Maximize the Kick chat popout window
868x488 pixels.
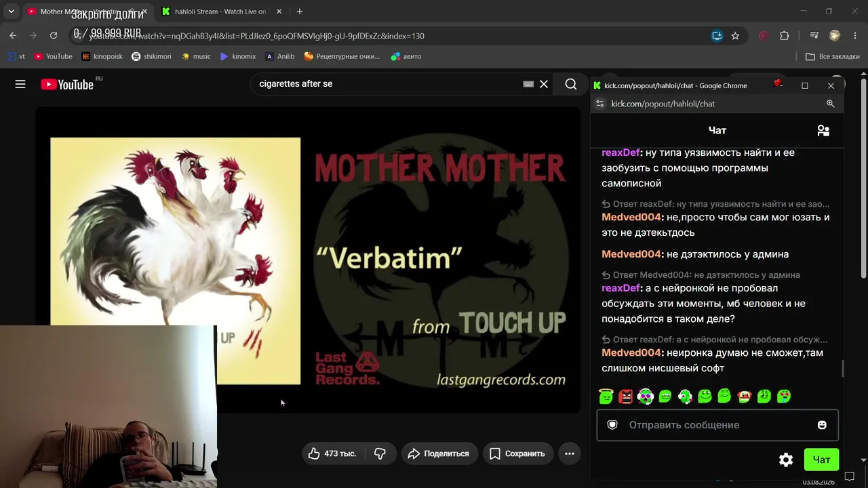[x=805, y=85]
